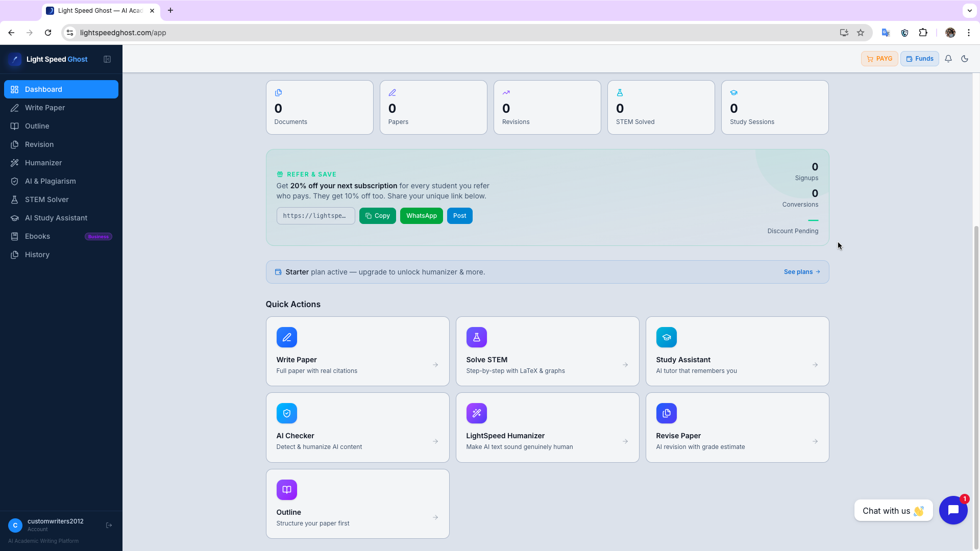Click the Revisions stat card

(x=547, y=108)
